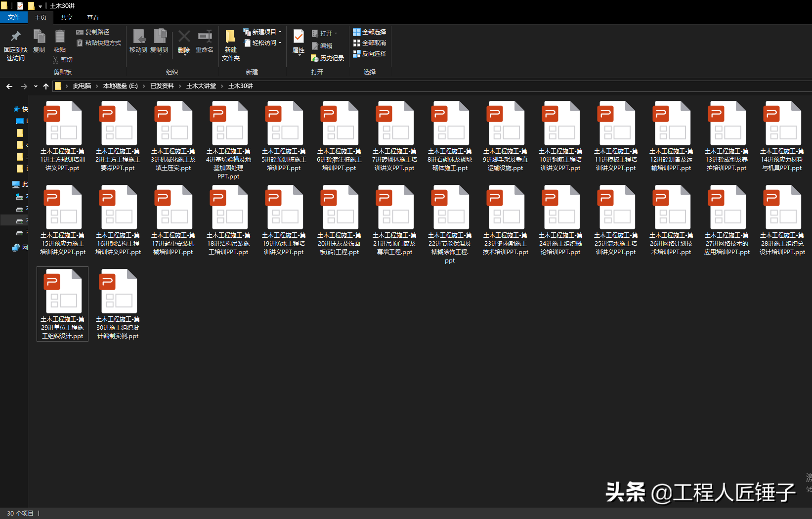Click Invert Selection (反向选择)
812x519 pixels.
coord(370,54)
